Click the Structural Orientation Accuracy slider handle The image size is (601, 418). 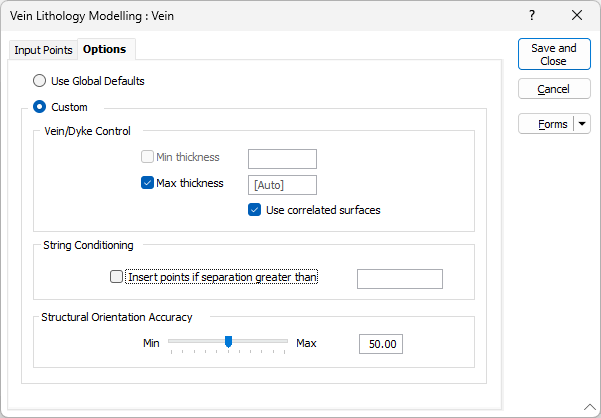click(228, 342)
